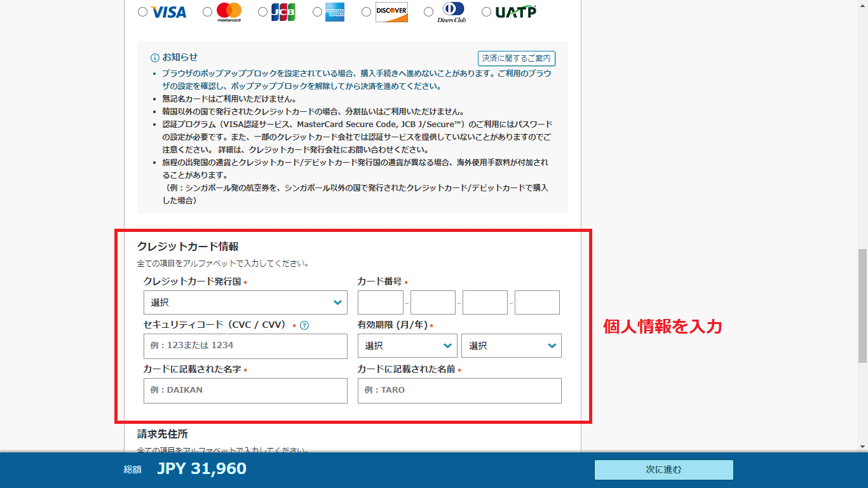Click the American Express logo
This screenshot has width=868, height=488.
click(335, 12)
